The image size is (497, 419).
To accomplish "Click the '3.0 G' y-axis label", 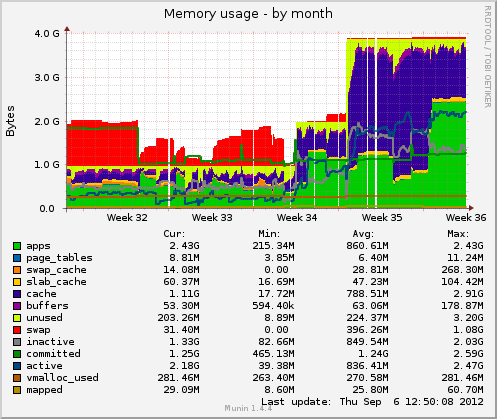I will pos(47,78).
